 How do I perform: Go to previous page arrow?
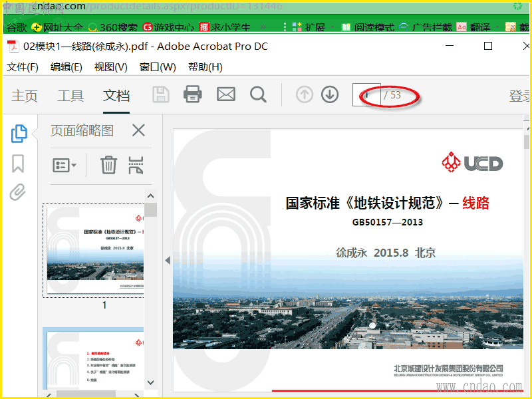(x=305, y=94)
